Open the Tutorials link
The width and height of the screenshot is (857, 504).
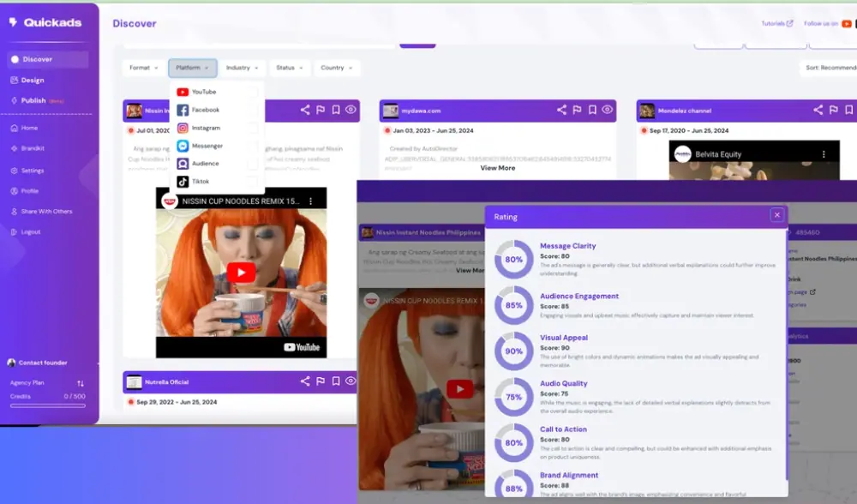pyautogui.click(x=776, y=24)
